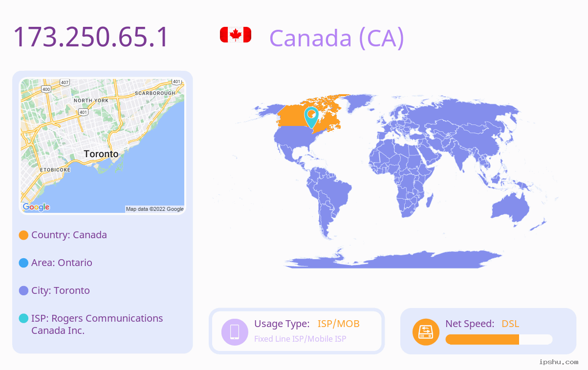Click the Toronto map thumbnail
The width and height of the screenshot is (588, 370).
[x=103, y=146]
